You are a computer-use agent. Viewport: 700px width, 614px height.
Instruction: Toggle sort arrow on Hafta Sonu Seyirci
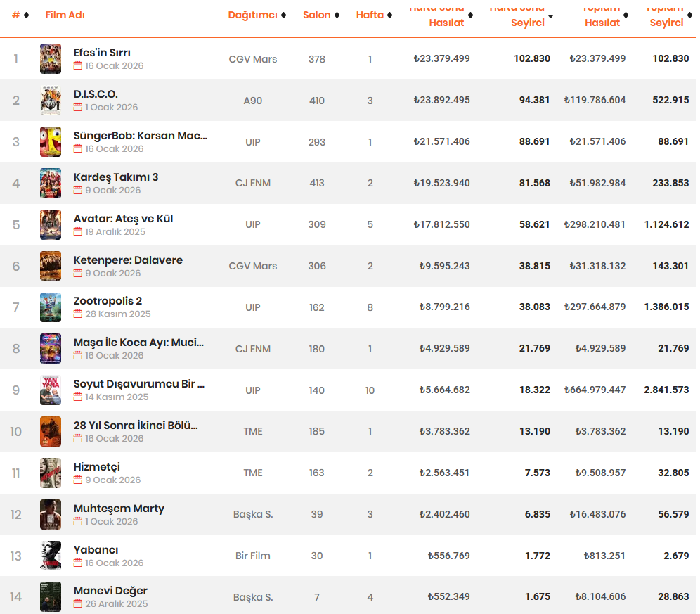coord(550,17)
